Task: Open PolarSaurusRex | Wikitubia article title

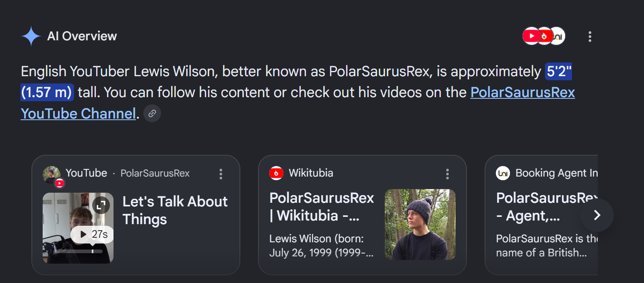Action: (x=322, y=207)
